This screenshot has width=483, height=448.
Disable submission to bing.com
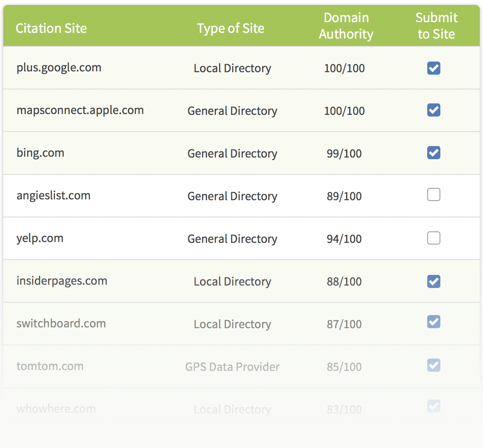[x=433, y=153]
